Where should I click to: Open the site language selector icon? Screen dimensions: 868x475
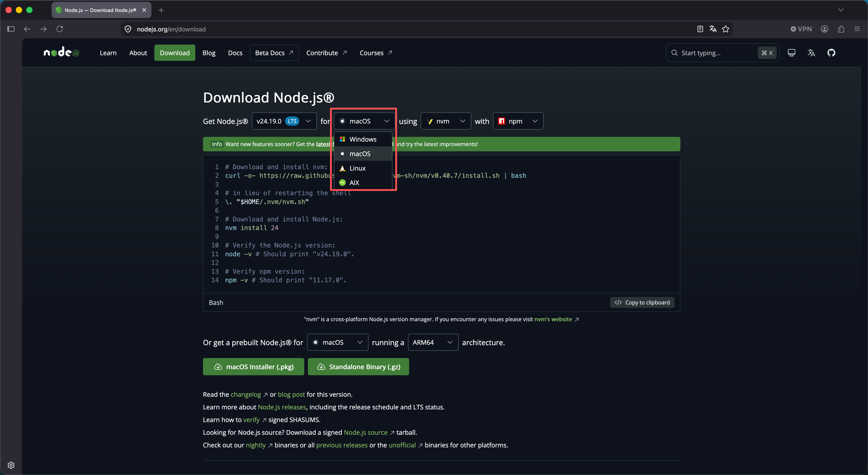(x=811, y=53)
